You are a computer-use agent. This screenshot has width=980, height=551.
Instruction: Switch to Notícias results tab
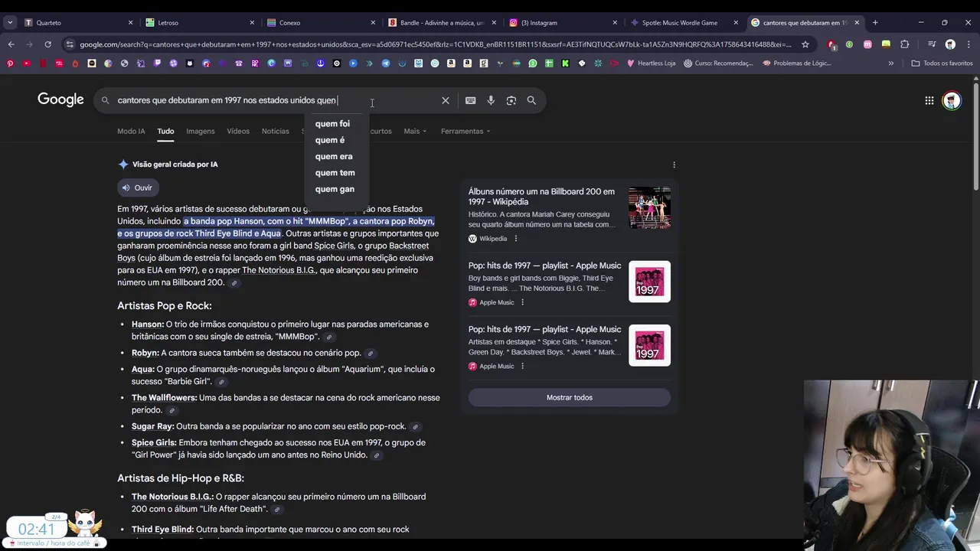tap(276, 132)
